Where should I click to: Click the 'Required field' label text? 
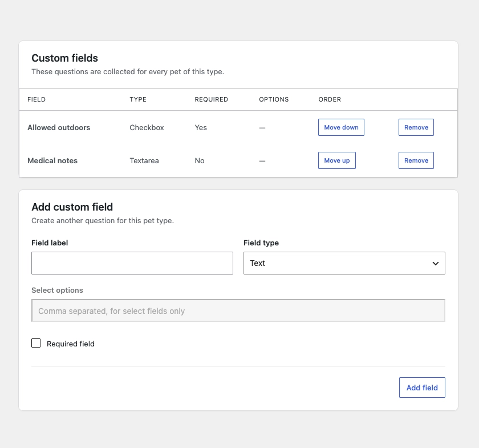pos(71,344)
